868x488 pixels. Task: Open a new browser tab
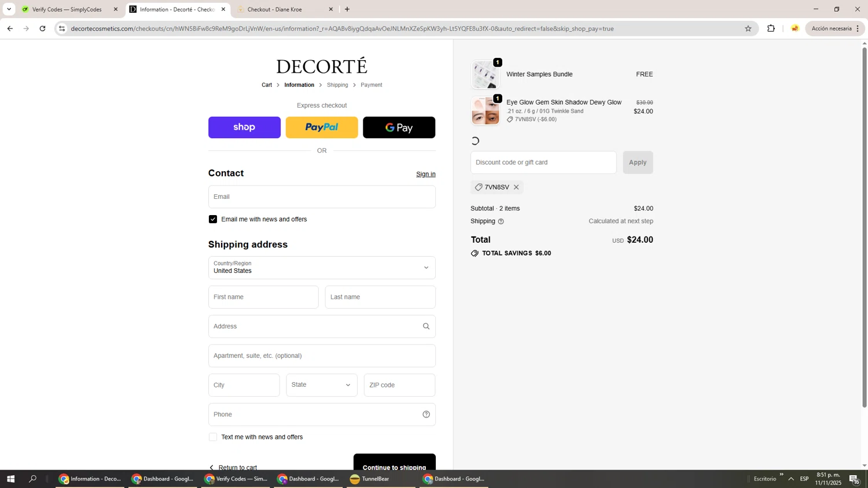click(x=347, y=9)
